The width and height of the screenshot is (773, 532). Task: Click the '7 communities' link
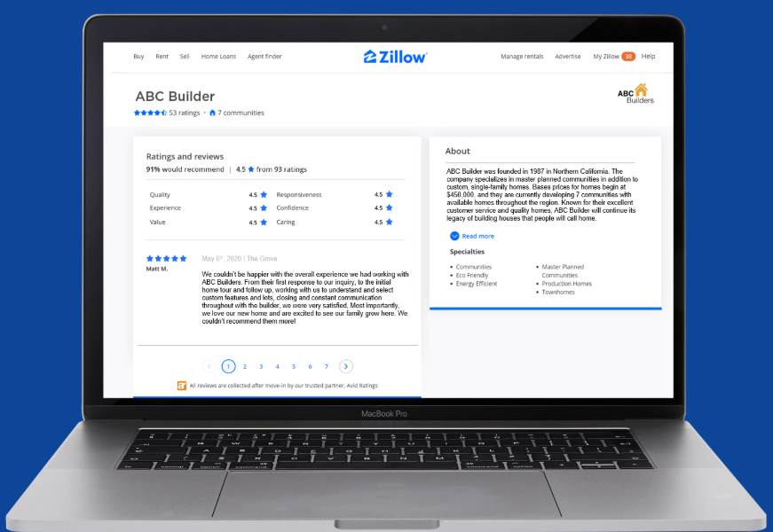[241, 113]
